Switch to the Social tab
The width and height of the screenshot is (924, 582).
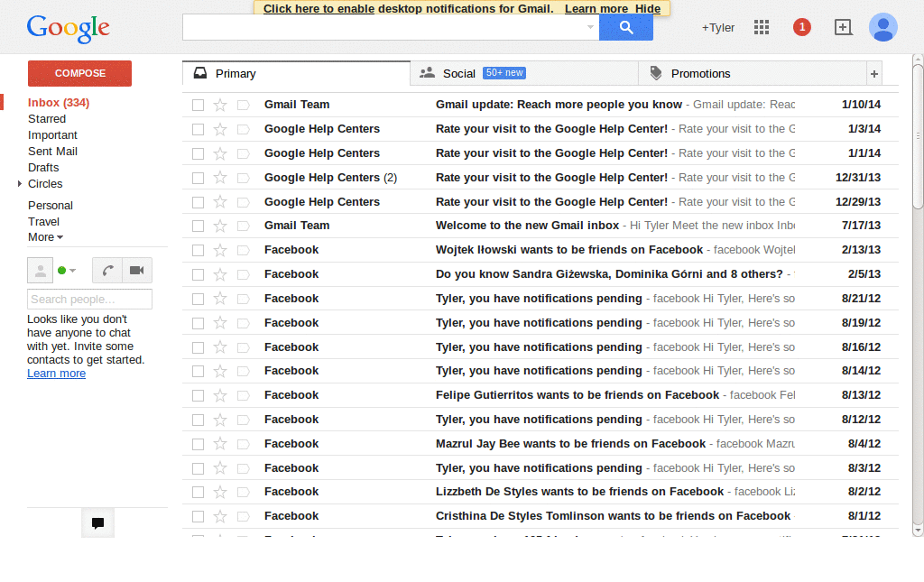(524, 74)
